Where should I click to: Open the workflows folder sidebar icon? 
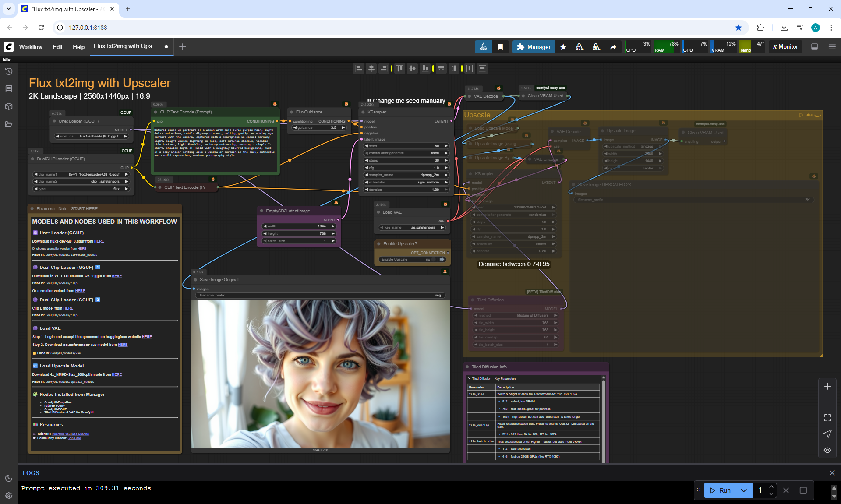coord(9,124)
